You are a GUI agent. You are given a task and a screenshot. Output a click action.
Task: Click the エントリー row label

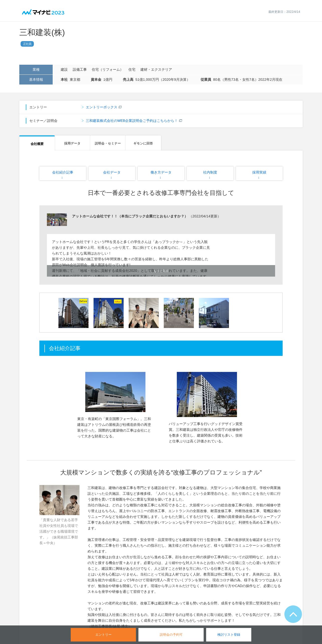click(38, 107)
